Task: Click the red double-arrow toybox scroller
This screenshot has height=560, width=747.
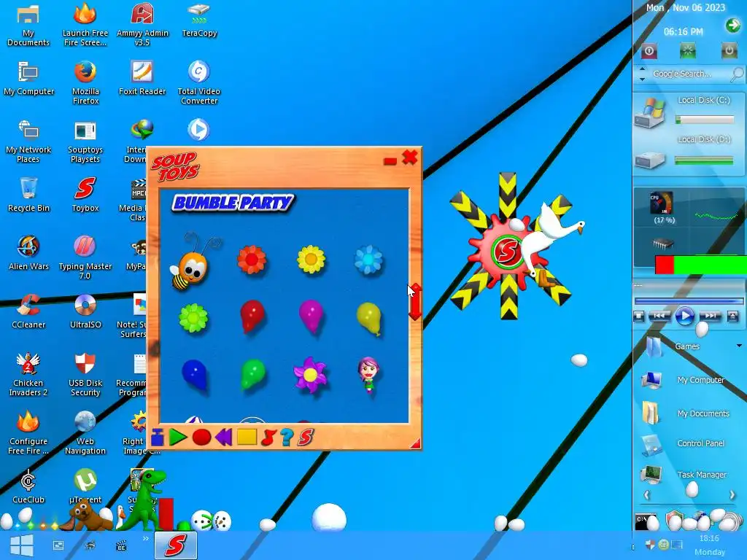Action: 415,302
